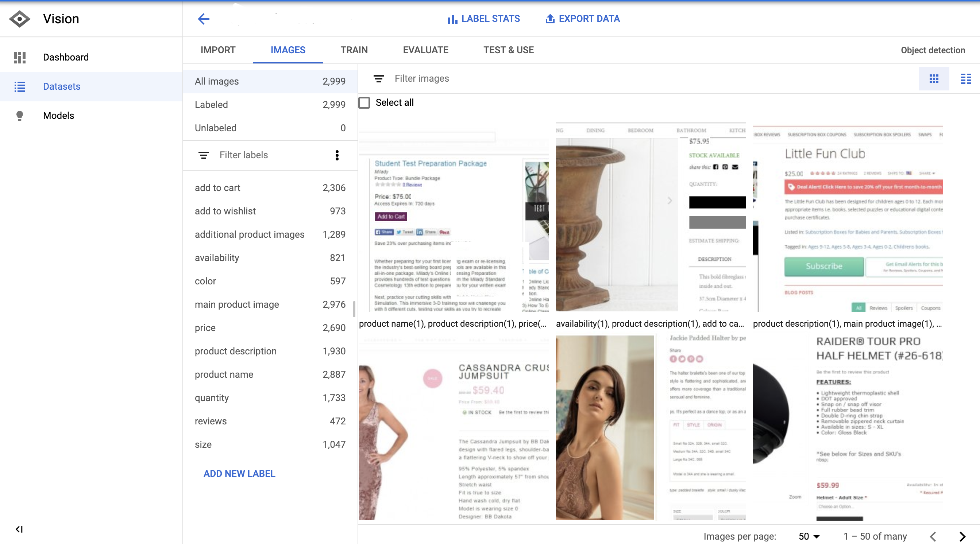980x544 pixels.
Task: Select the Unlabeled images filter
Action: click(270, 128)
